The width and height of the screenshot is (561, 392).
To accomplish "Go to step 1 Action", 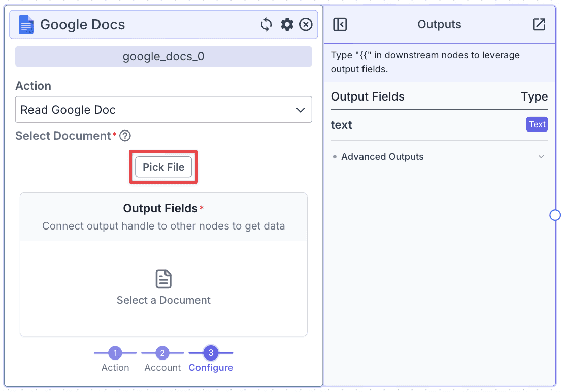I will click(x=115, y=359).
